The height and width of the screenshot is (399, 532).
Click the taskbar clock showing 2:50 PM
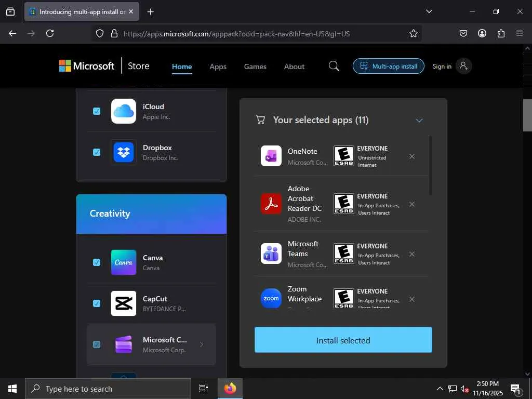coord(487,389)
